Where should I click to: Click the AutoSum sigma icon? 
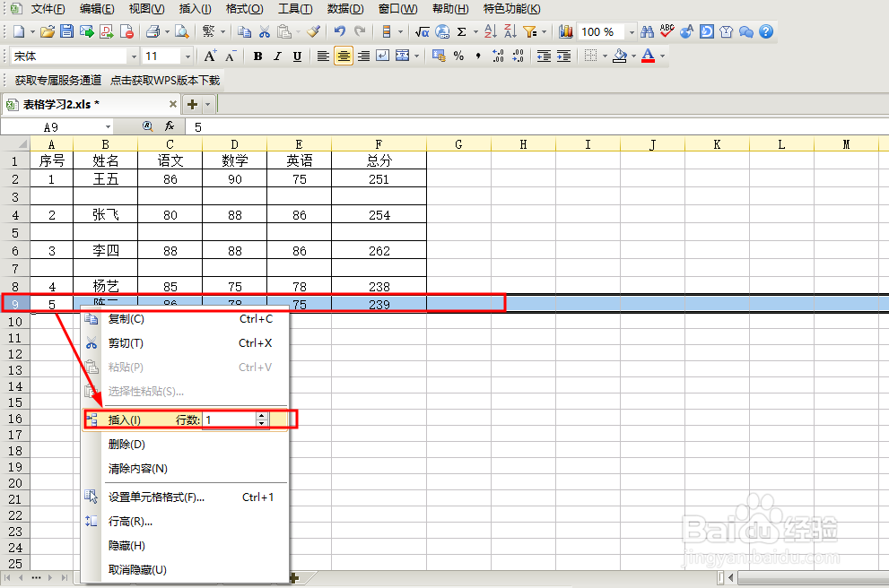[x=462, y=31]
